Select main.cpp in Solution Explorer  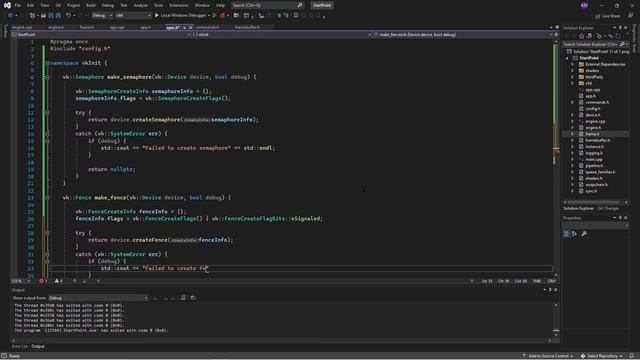tap(593, 160)
